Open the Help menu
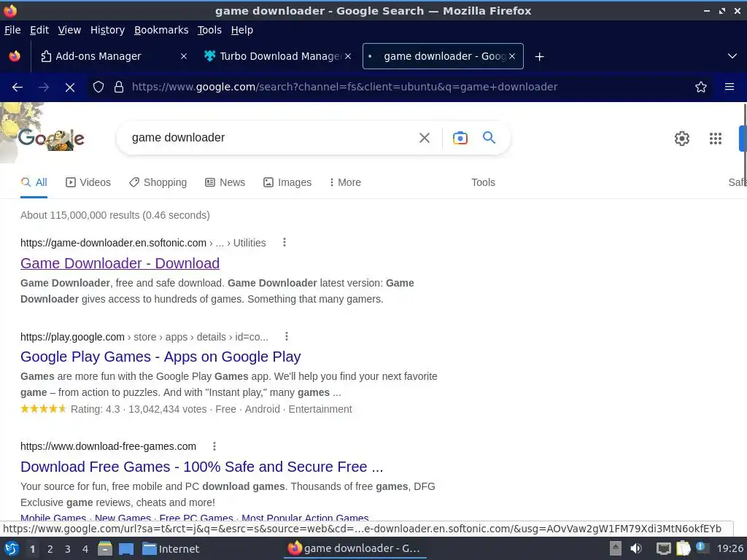 click(x=242, y=30)
